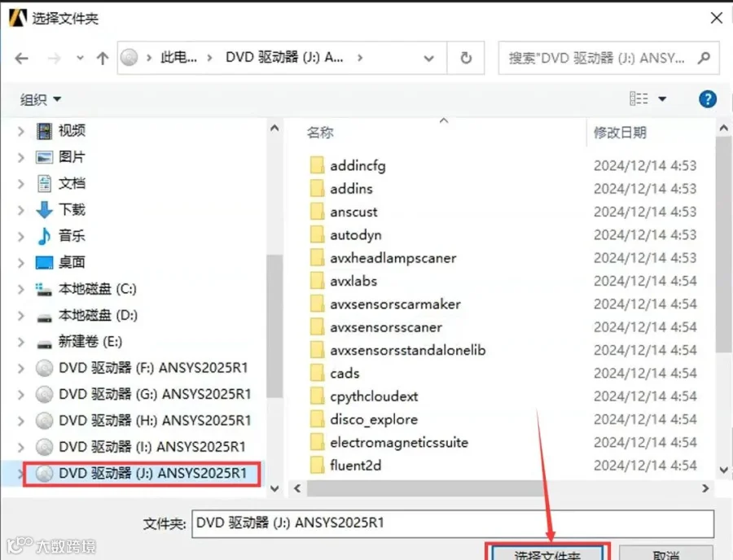Click navigation pane scrollbar down arrow

pyautogui.click(x=274, y=488)
